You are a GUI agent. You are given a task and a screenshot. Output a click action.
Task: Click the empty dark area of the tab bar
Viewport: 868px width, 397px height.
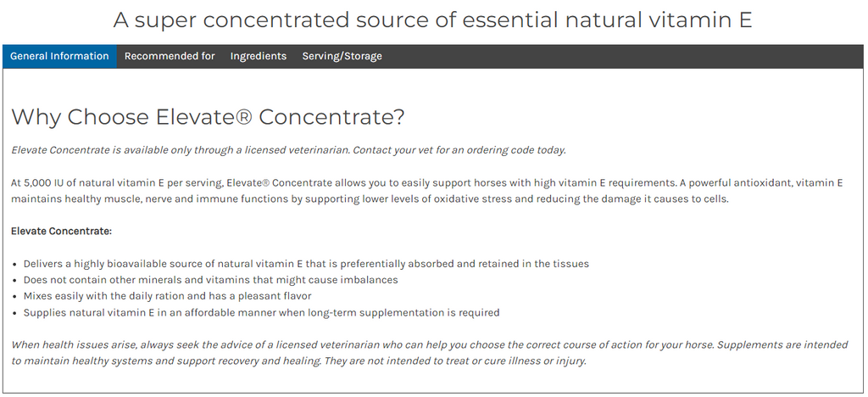[x=626, y=56]
